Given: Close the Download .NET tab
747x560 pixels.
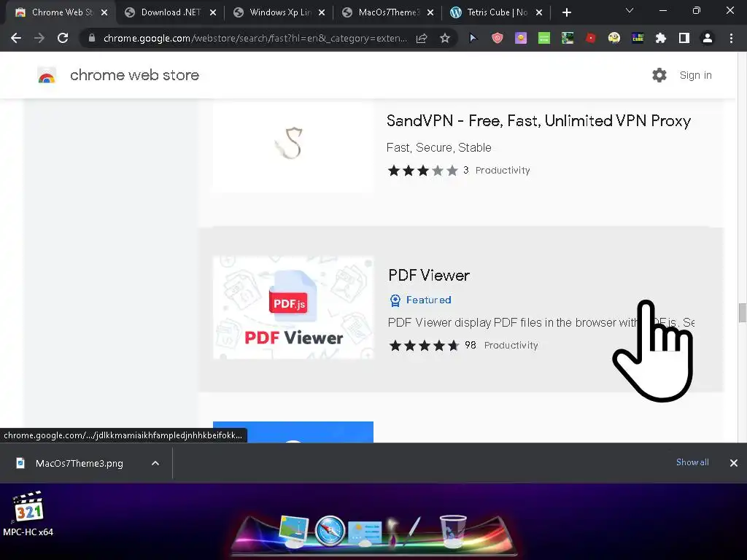Looking at the screenshot, I should tap(213, 12).
